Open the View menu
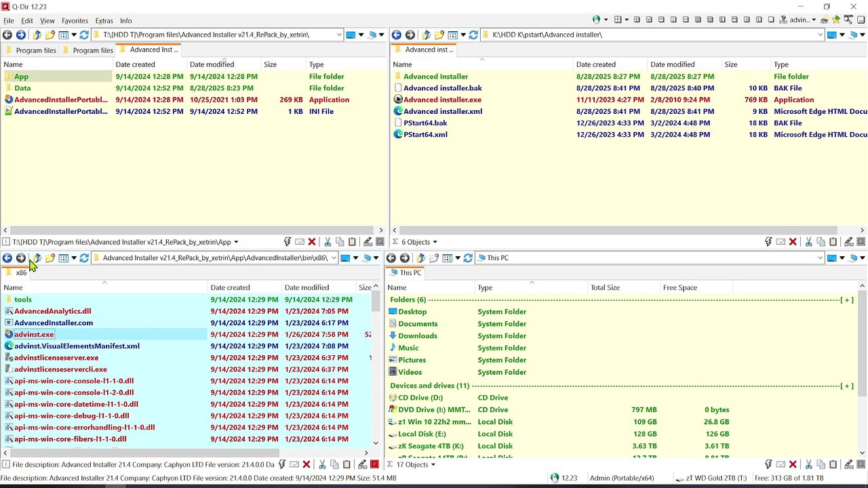This screenshot has height=488, width=868. [47, 20]
